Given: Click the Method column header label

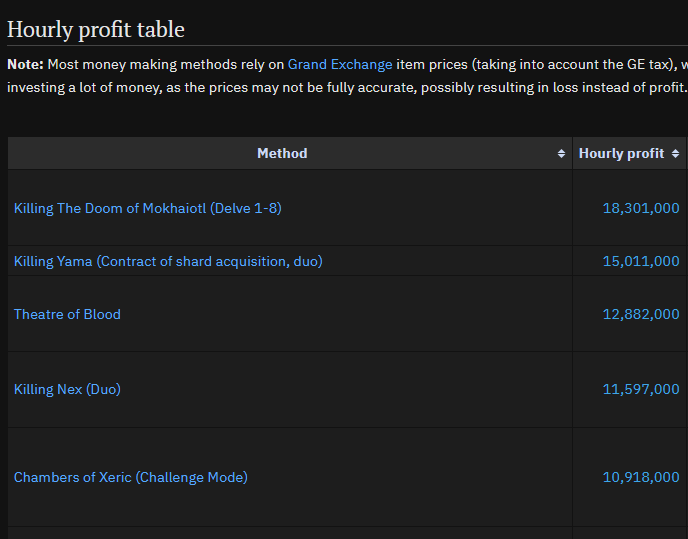Looking at the screenshot, I should [282, 154].
